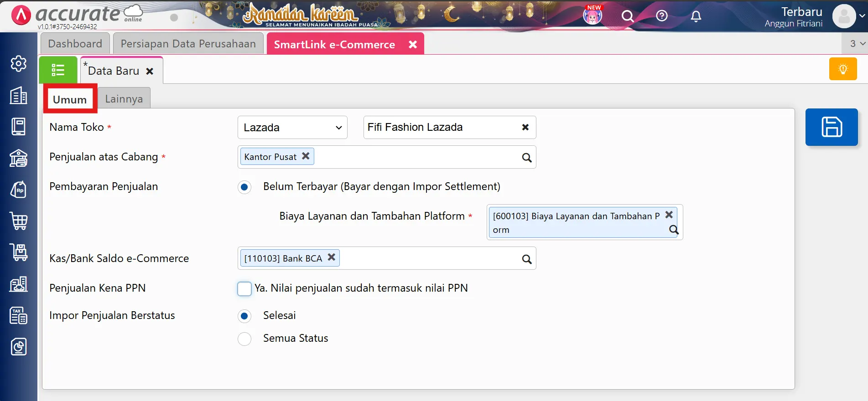Screen dimensions: 868x401
Task: Expand the user account menu arrow
Action: [x=862, y=16]
